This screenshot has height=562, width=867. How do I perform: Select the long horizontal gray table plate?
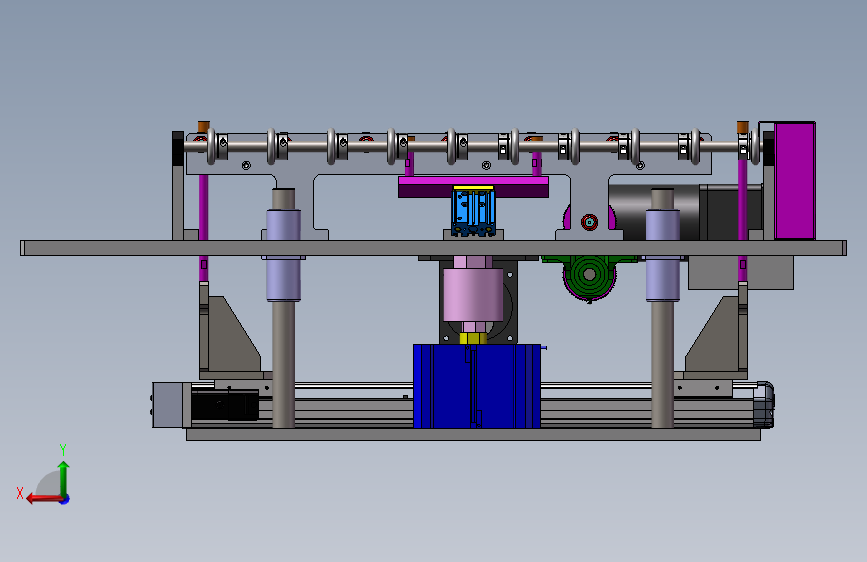pos(434,248)
